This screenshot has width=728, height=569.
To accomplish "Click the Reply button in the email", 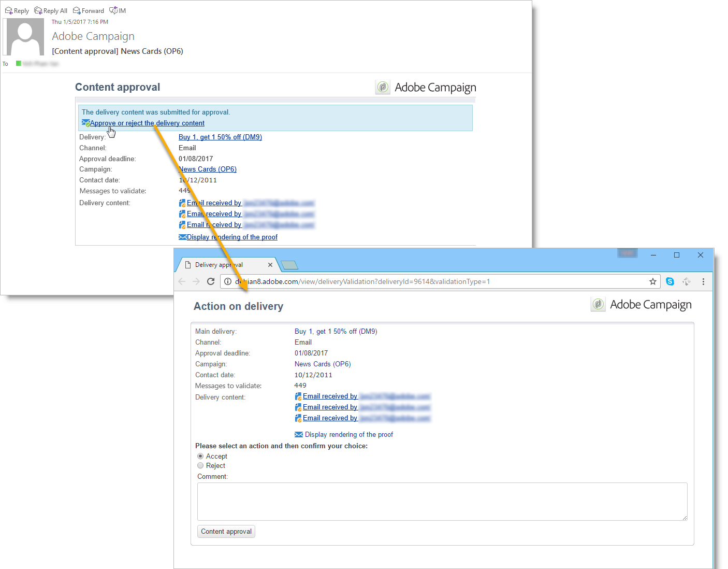I will (x=17, y=10).
